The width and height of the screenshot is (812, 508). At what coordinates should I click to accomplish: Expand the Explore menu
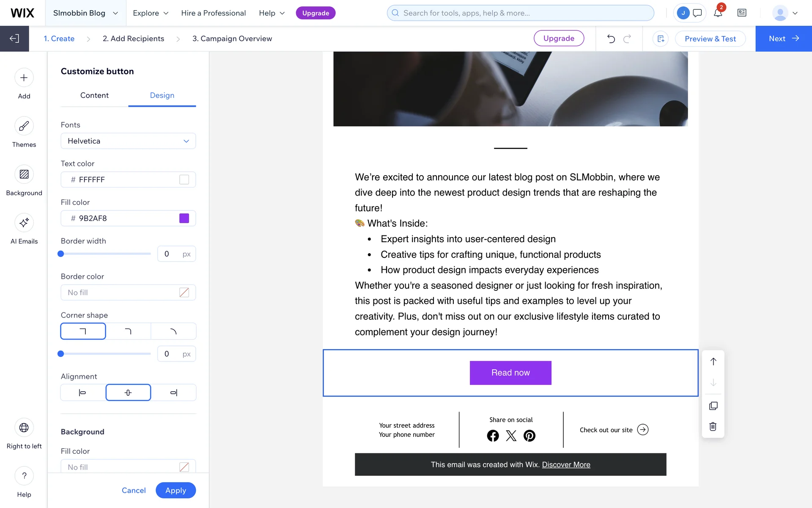151,13
